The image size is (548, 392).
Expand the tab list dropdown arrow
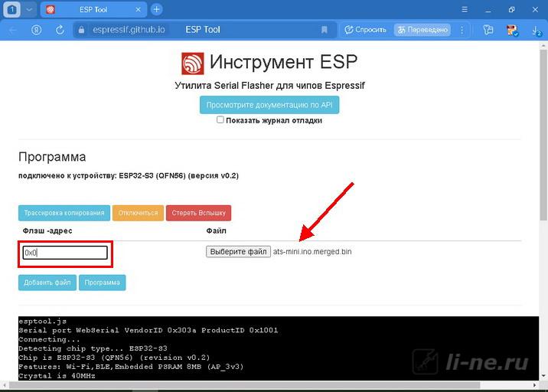pyautogui.click(x=29, y=9)
